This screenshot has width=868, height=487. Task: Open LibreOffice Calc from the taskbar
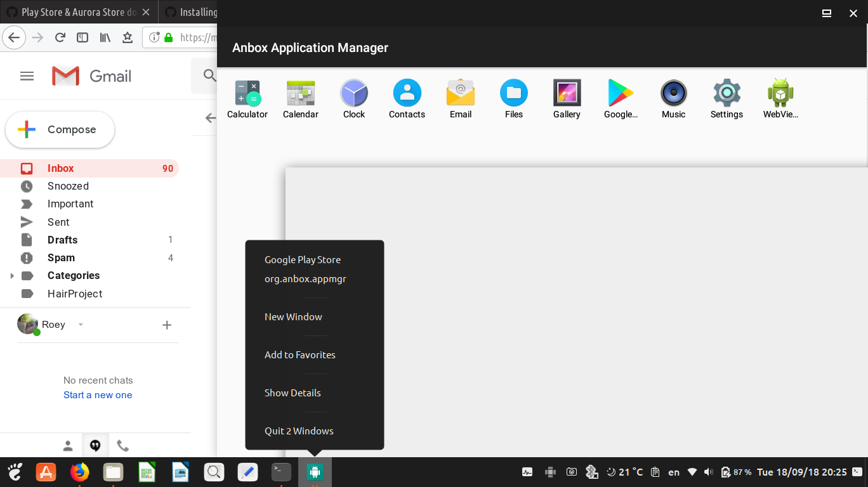click(147, 472)
